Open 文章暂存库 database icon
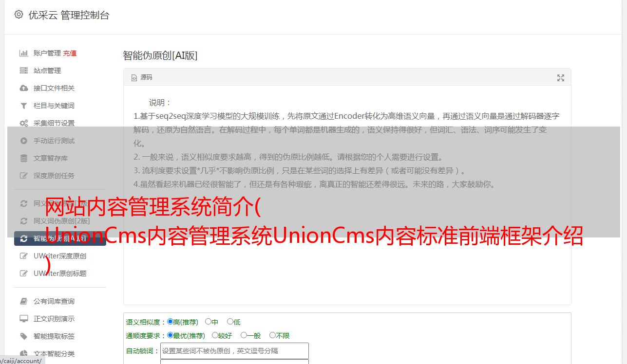The width and height of the screenshot is (627, 364). point(23,158)
